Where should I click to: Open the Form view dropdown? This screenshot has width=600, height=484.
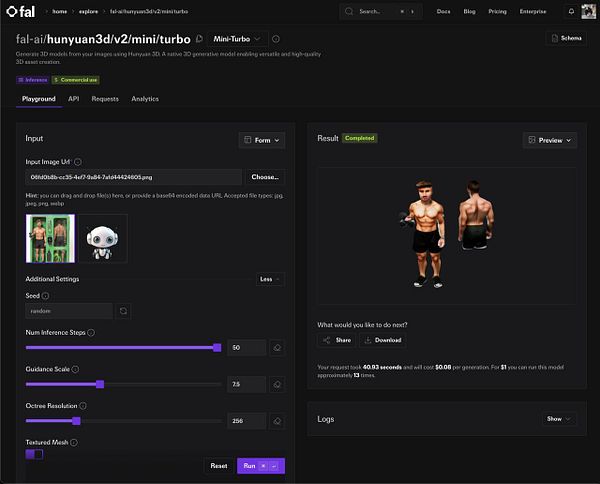click(x=262, y=140)
